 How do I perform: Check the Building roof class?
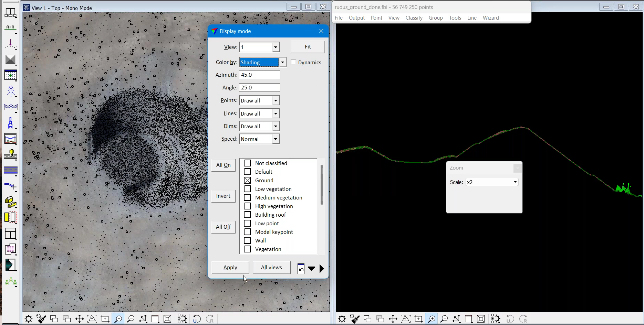pos(247,215)
